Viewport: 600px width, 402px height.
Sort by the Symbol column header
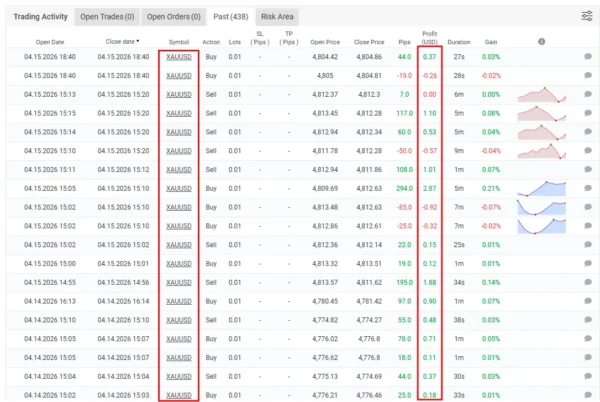179,42
